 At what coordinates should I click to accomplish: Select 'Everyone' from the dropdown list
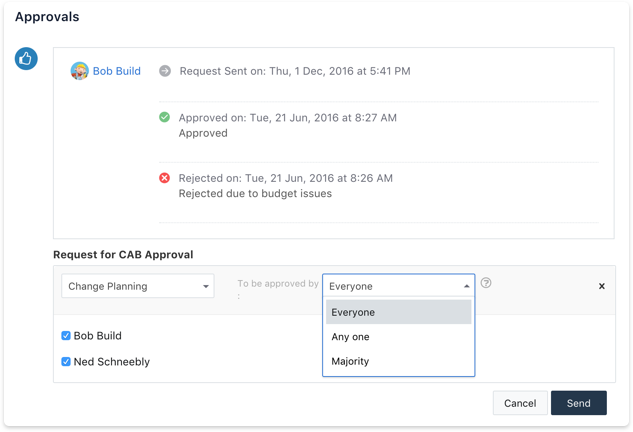pos(398,312)
